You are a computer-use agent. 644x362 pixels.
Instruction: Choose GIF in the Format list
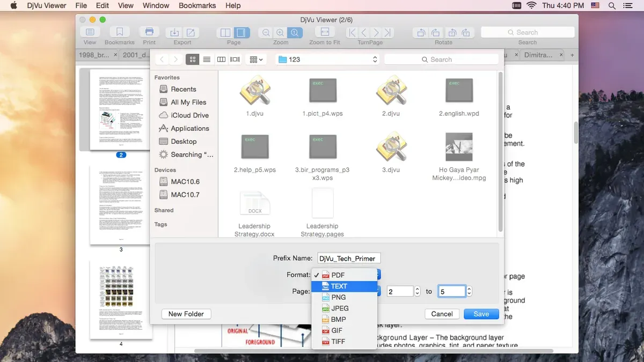click(x=345, y=330)
